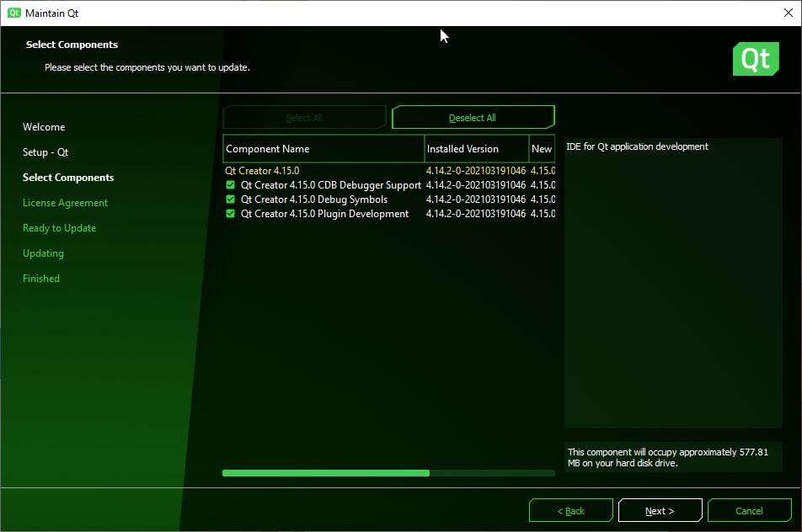Click the New version column header
This screenshot has width=802, height=532.
click(542, 149)
